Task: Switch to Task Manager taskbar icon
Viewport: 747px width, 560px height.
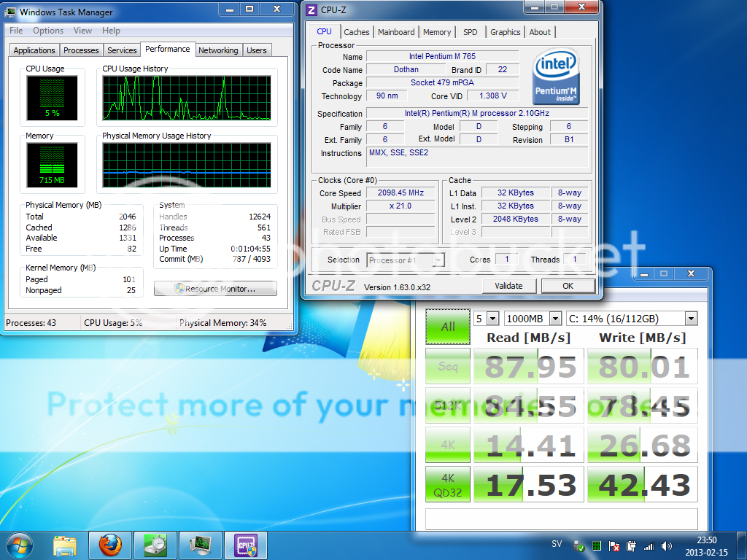Action: click(201, 545)
